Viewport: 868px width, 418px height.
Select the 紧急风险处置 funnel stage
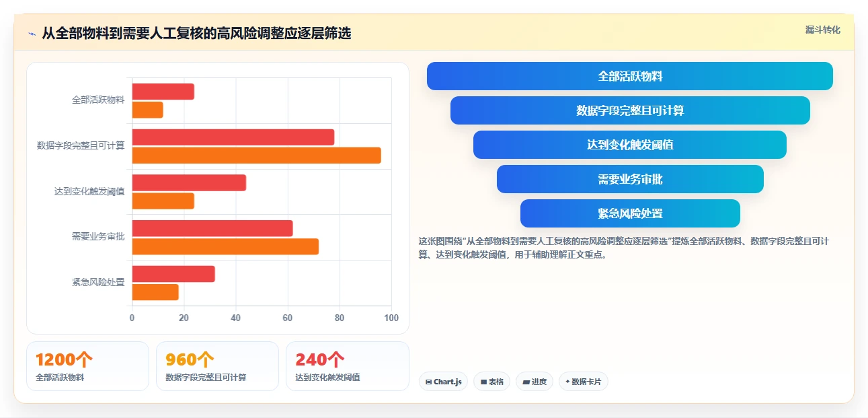(630, 213)
